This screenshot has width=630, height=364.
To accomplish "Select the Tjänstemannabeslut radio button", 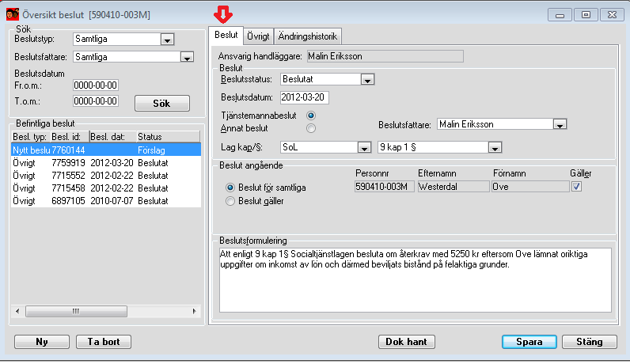I will [310, 116].
